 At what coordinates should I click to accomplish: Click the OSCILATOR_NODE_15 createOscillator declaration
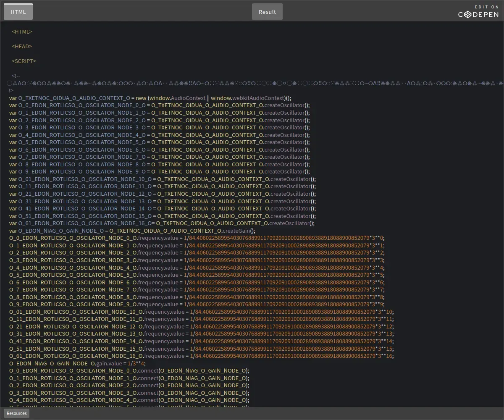163,216
